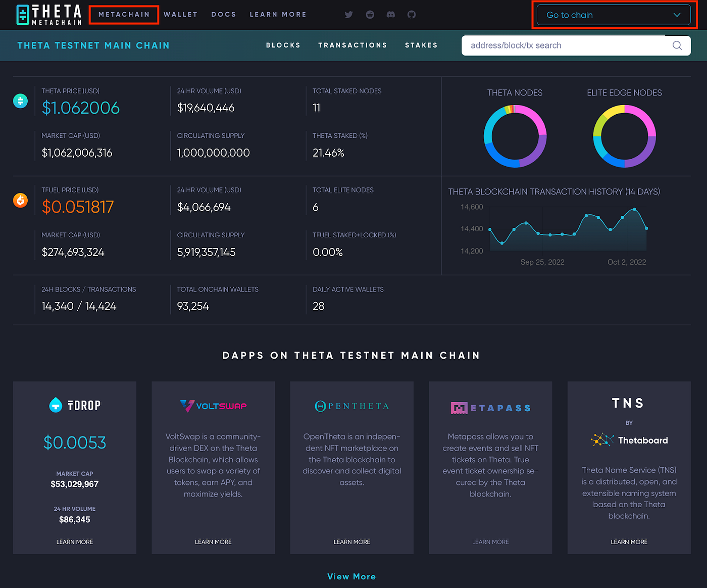Click TFUEL 24 hr volume $4,066,694
This screenshot has height=588, width=707.
coord(204,207)
